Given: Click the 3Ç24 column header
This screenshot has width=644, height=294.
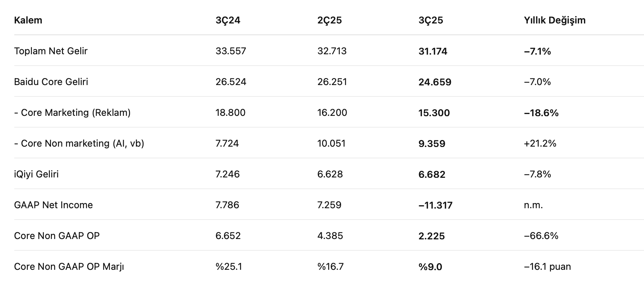Looking at the screenshot, I should click(228, 20).
